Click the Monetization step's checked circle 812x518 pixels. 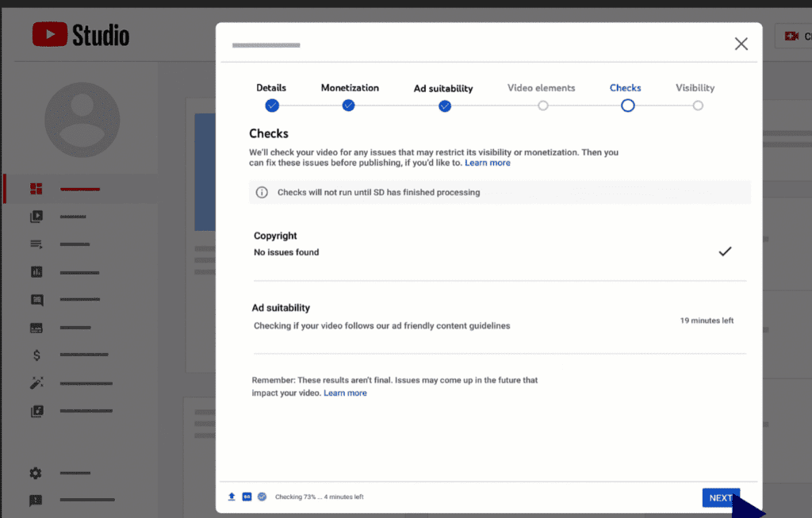(x=349, y=106)
